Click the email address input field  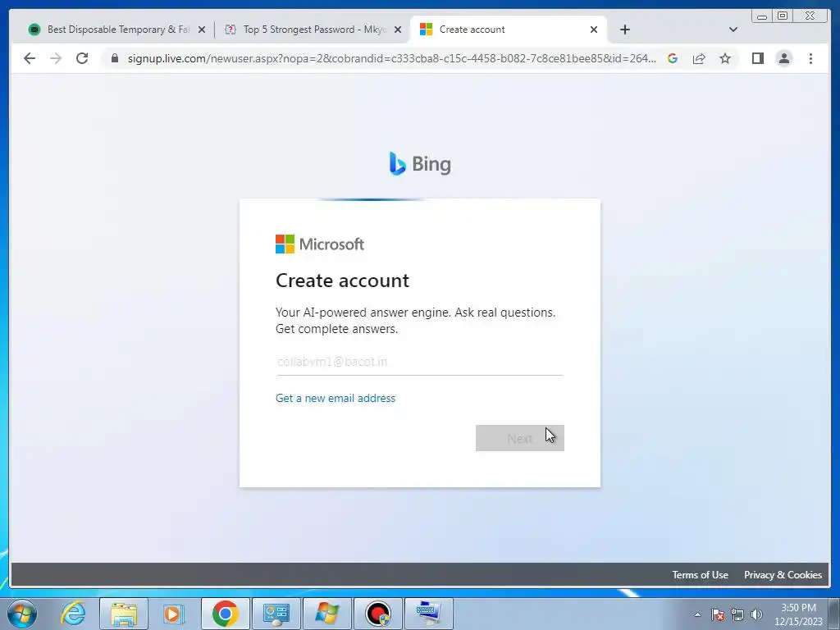tap(419, 362)
